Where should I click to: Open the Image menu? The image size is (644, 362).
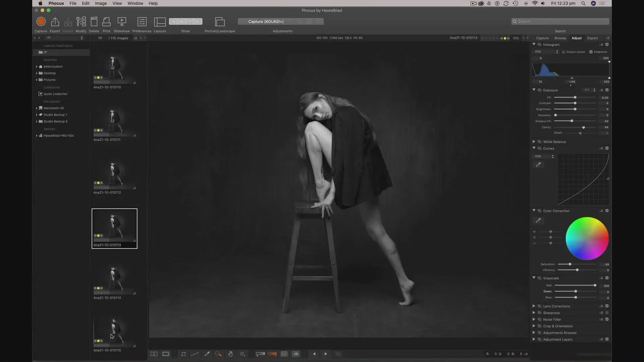tap(101, 3)
